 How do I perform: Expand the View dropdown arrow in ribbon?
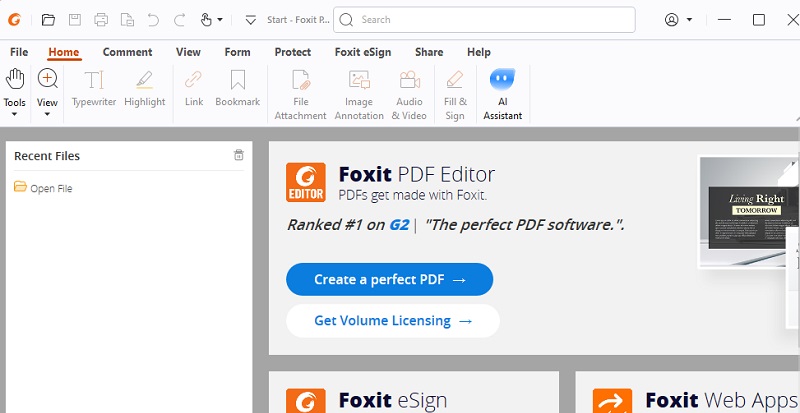[x=47, y=114]
